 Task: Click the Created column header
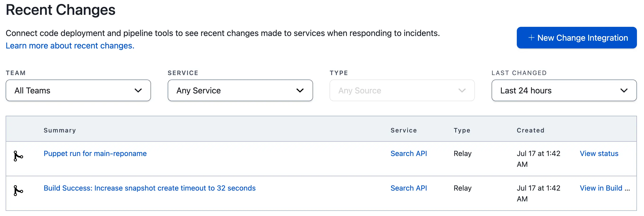530,130
